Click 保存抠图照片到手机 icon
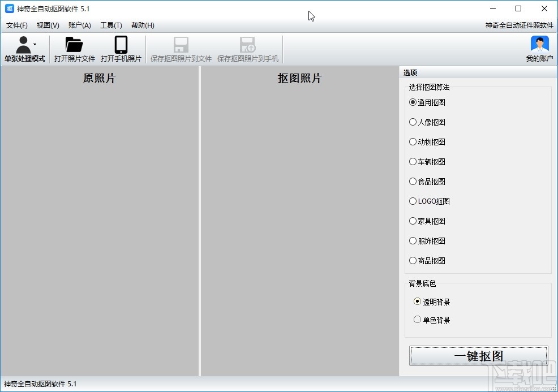Image resolution: width=558 pixels, height=392 pixels. pyautogui.click(x=248, y=45)
